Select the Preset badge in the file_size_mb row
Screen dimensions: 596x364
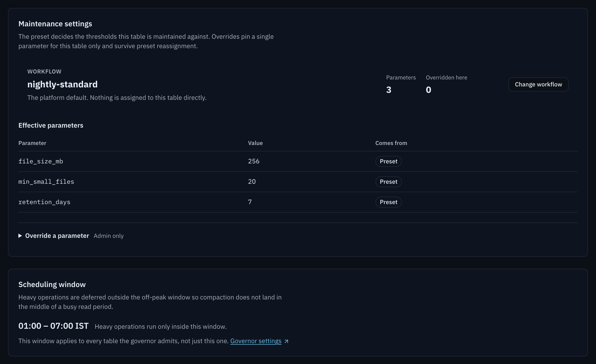coord(388,161)
